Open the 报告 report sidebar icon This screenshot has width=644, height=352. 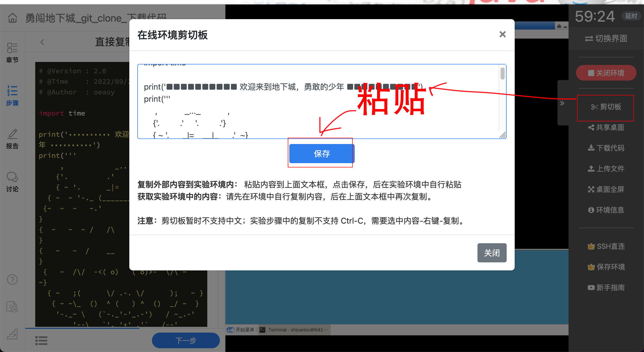[x=12, y=139]
